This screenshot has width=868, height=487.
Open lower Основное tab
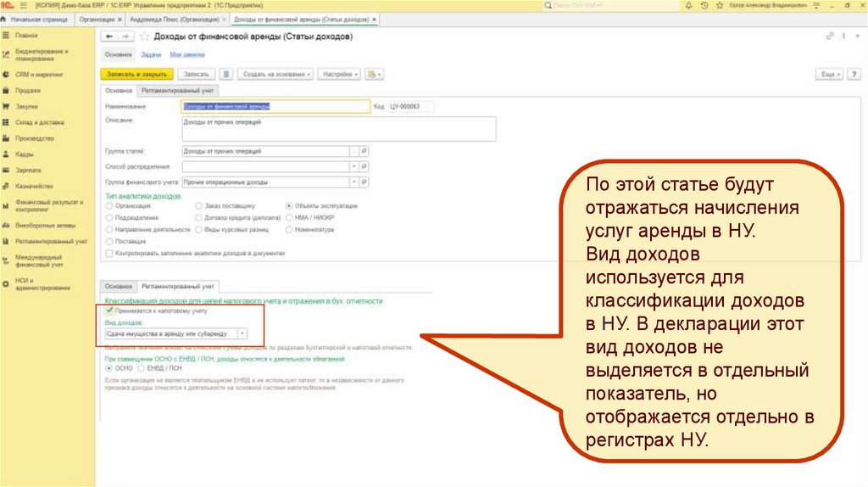click(x=119, y=287)
